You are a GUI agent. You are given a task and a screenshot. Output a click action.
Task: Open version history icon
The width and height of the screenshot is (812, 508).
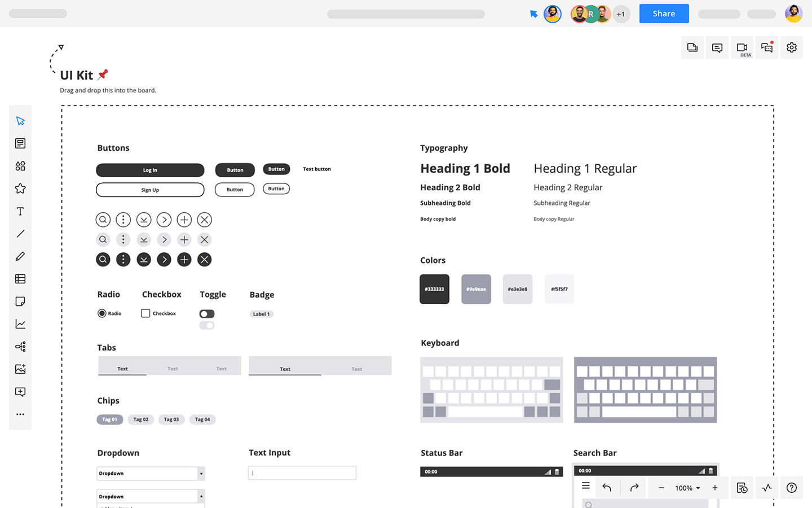click(742, 488)
